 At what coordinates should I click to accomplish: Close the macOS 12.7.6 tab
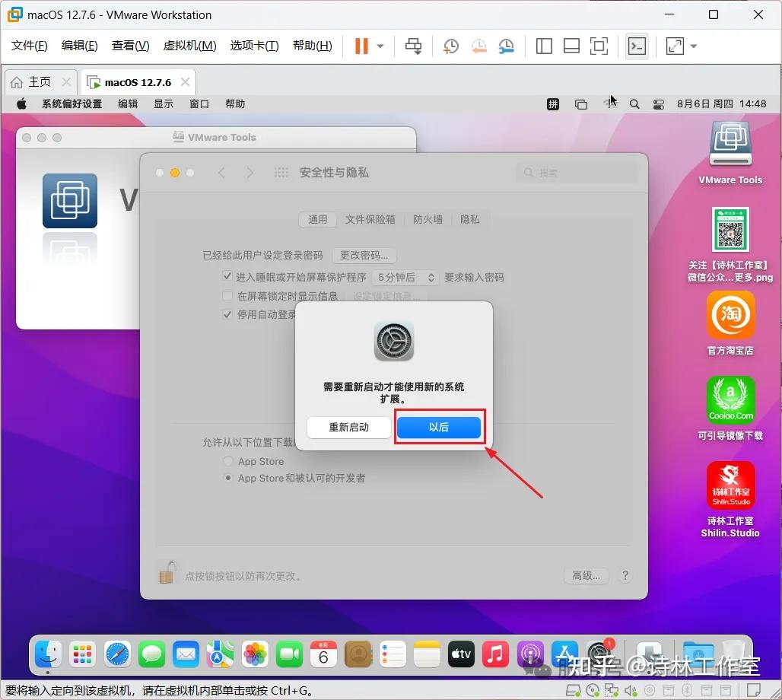click(185, 82)
